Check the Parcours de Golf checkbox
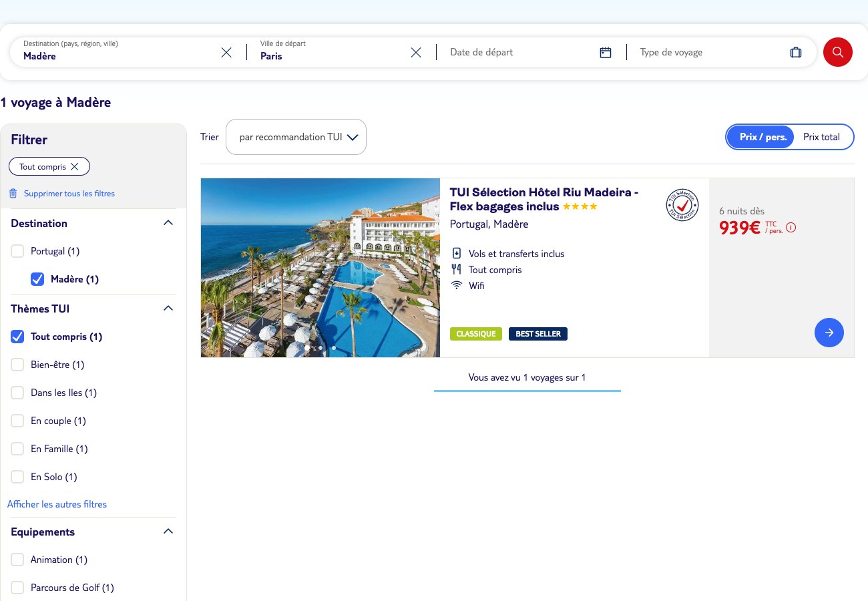The height and width of the screenshot is (601, 868). pos(17,588)
